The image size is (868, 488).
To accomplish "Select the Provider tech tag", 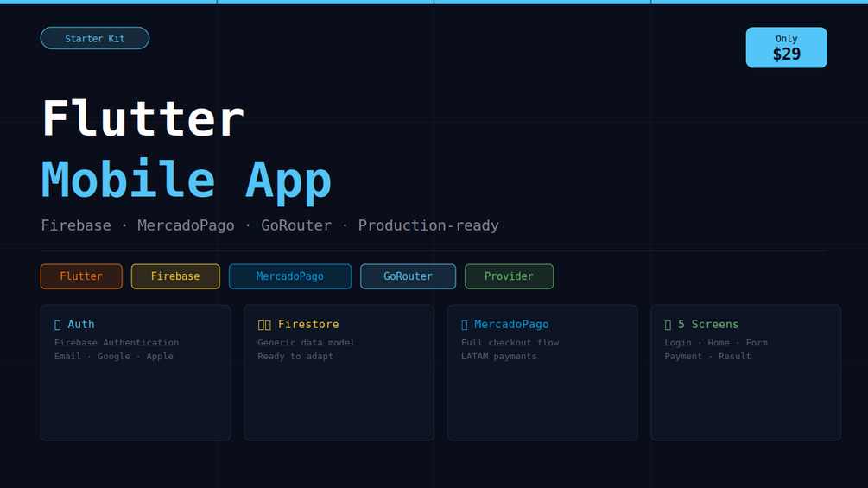I will click(x=509, y=276).
